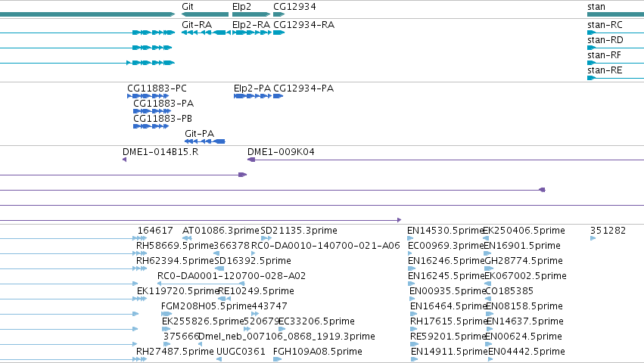
Task: Click the EN04442.5prime EST label
Action: coord(527,352)
